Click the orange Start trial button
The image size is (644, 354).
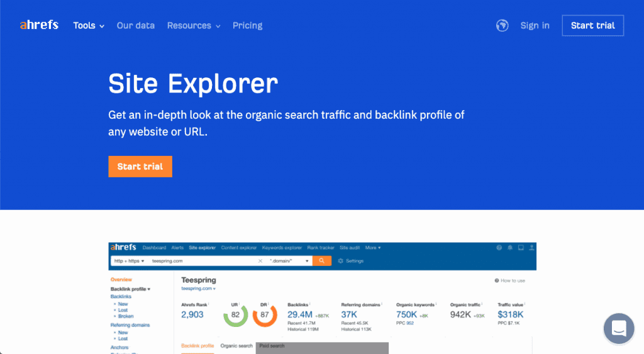(x=140, y=167)
